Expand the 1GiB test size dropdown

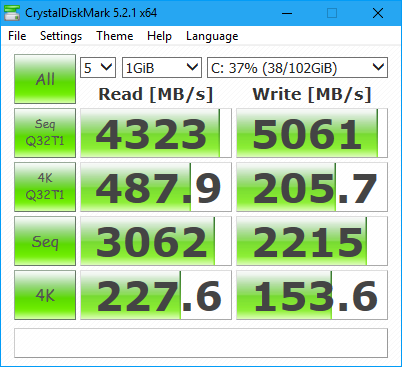pos(162,68)
